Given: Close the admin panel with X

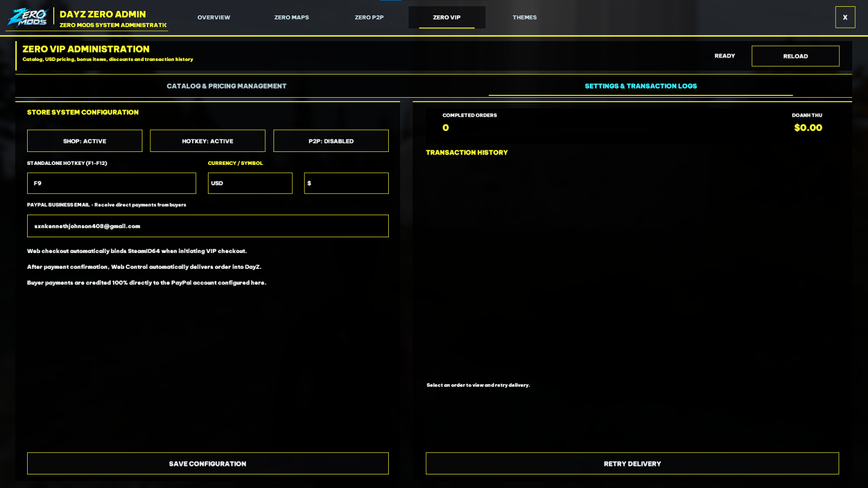Looking at the screenshot, I should click(x=845, y=18).
